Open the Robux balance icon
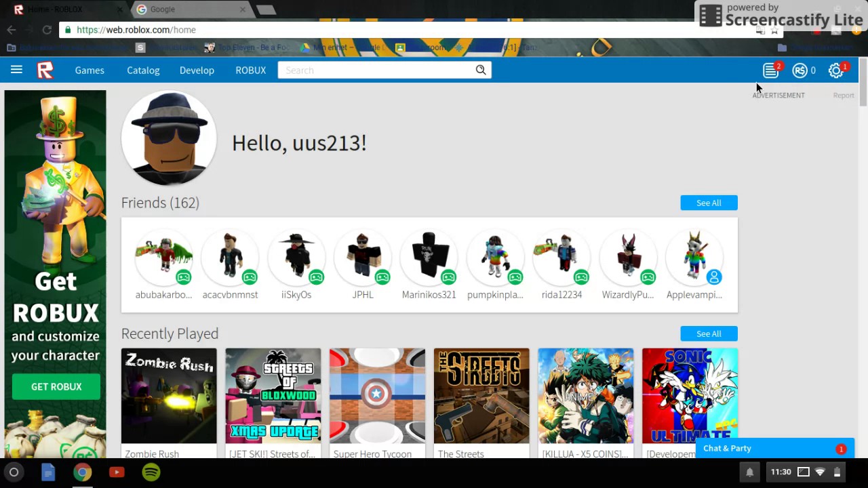 pos(800,70)
